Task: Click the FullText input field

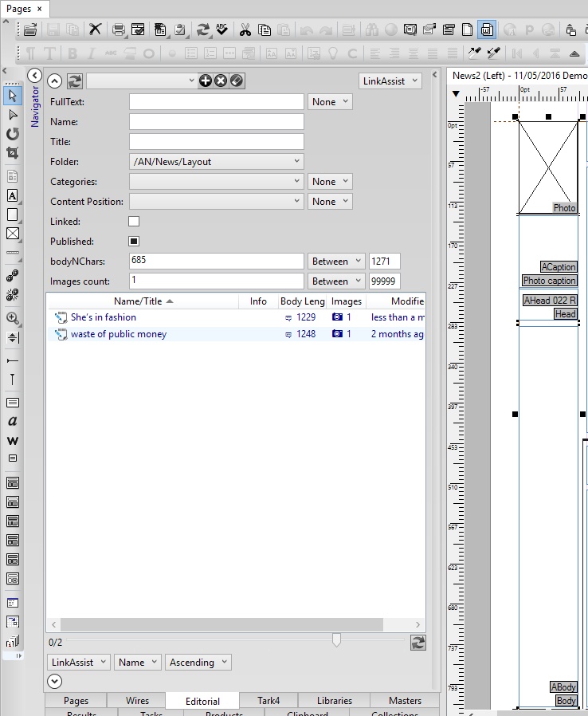Action: (x=217, y=102)
